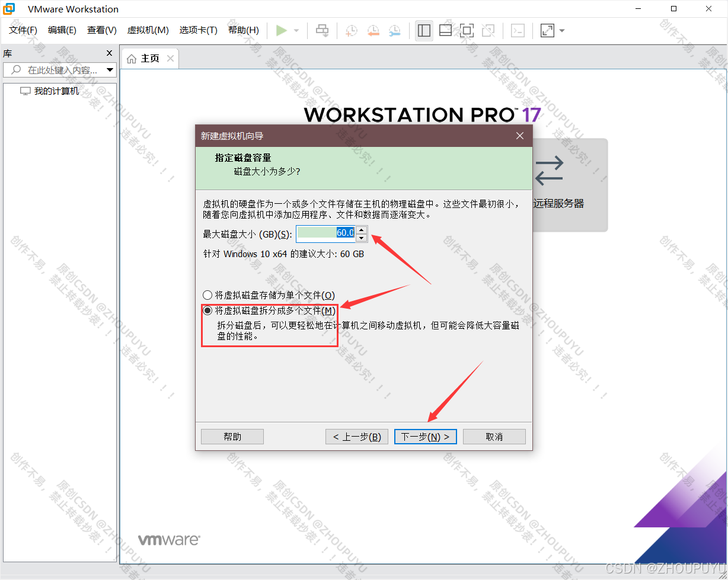The image size is (728, 580).
Task: Click the home icon on 主页 tab
Action: [x=132, y=59]
